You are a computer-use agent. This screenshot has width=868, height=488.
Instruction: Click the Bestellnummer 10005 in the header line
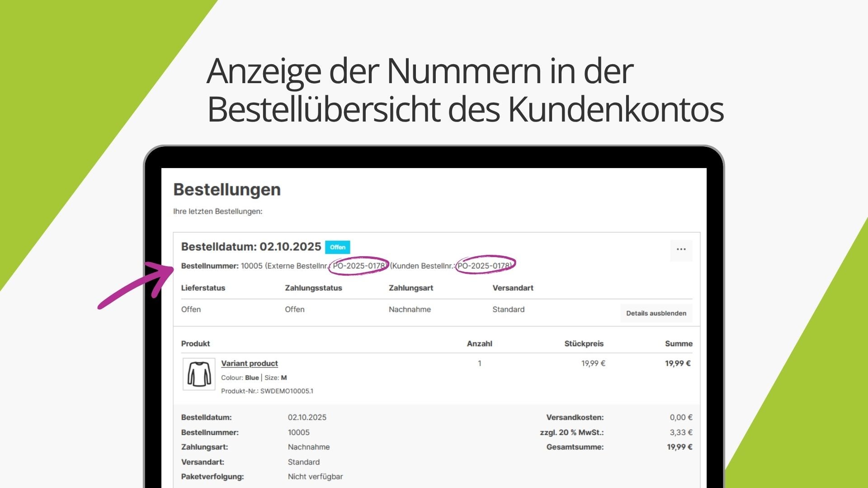coord(251,266)
